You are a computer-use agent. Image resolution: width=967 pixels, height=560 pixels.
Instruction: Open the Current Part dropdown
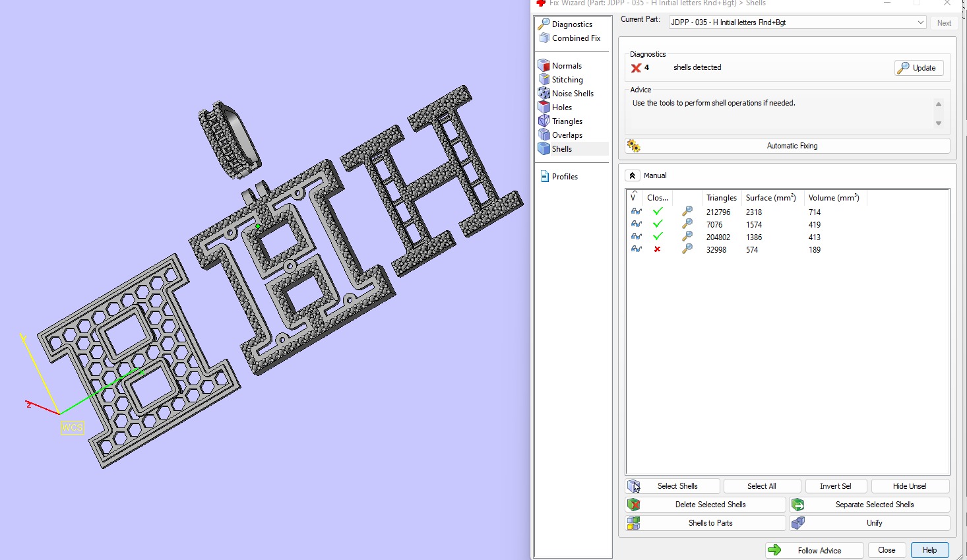tap(797, 22)
